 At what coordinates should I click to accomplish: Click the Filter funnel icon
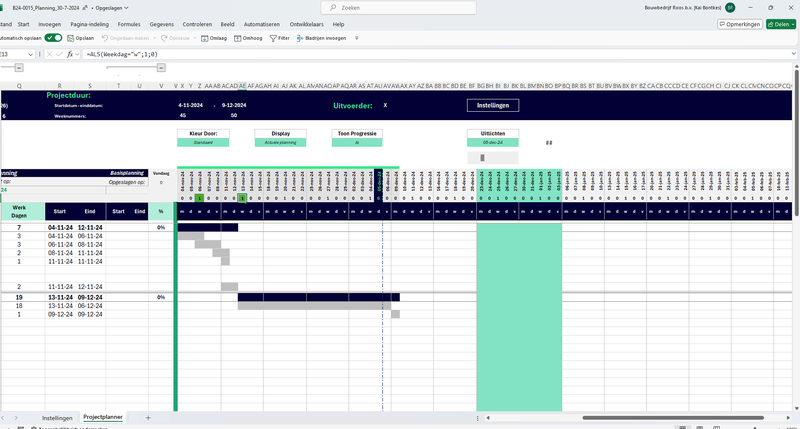point(273,38)
